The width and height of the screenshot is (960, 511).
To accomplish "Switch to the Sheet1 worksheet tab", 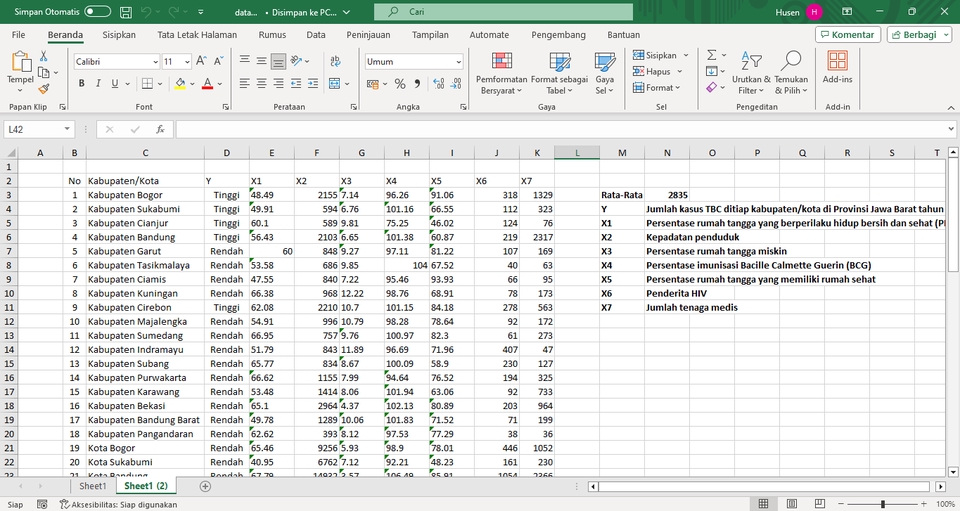I will [x=92, y=486].
